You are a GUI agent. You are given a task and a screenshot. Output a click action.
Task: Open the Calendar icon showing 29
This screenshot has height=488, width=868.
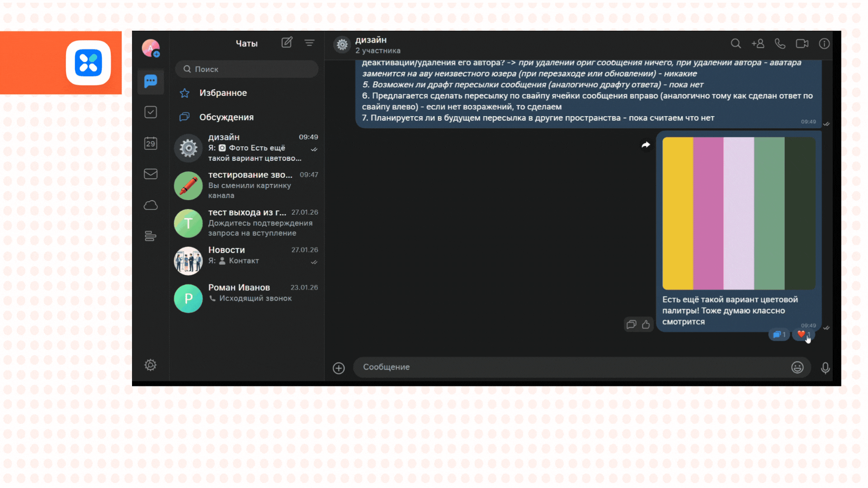(x=151, y=143)
